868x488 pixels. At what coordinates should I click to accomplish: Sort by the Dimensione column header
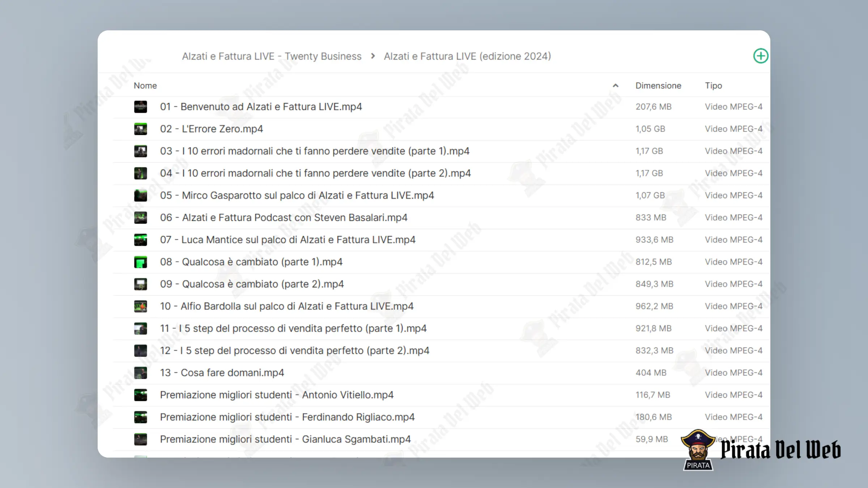[658, 86]
